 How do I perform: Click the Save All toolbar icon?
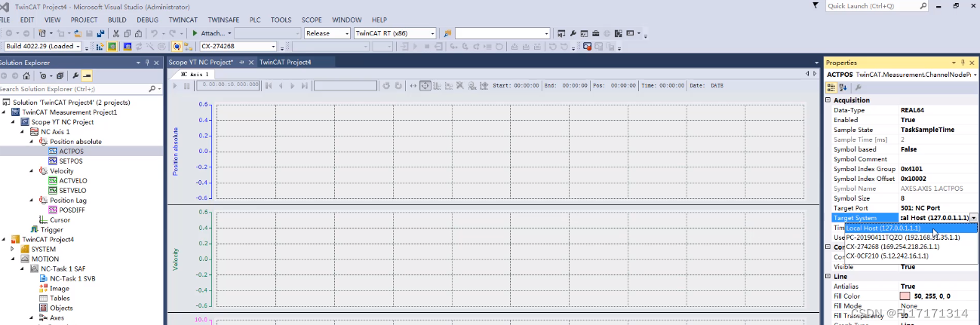pos(100,33)
